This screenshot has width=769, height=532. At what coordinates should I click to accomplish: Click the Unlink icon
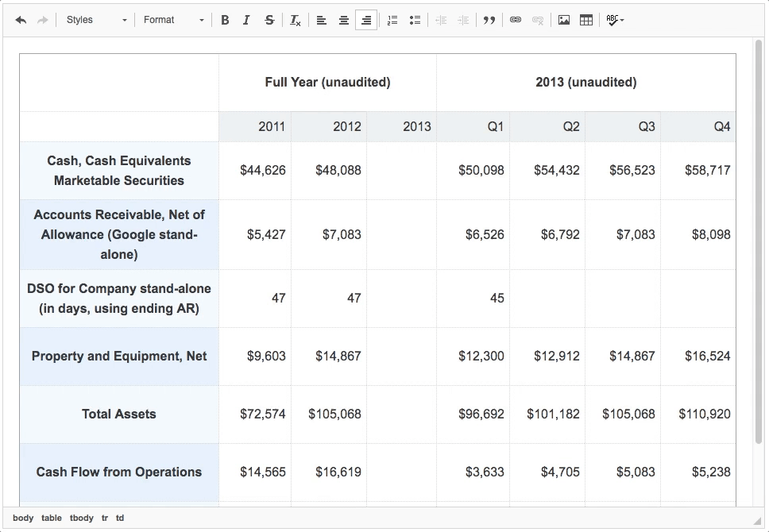click(538, 20)
